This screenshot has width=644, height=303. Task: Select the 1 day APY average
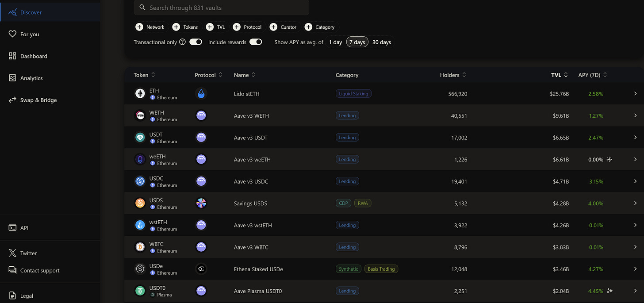pyautogui.click(x=335, y=42)
